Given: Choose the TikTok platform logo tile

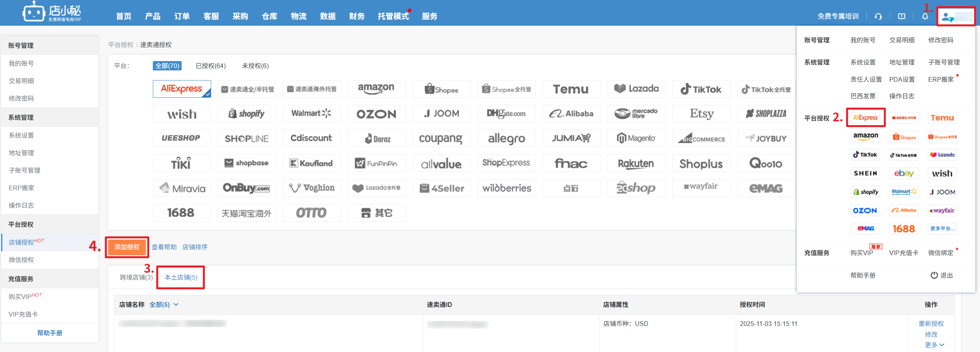Looking at the screenshot, I should point(701,89).
